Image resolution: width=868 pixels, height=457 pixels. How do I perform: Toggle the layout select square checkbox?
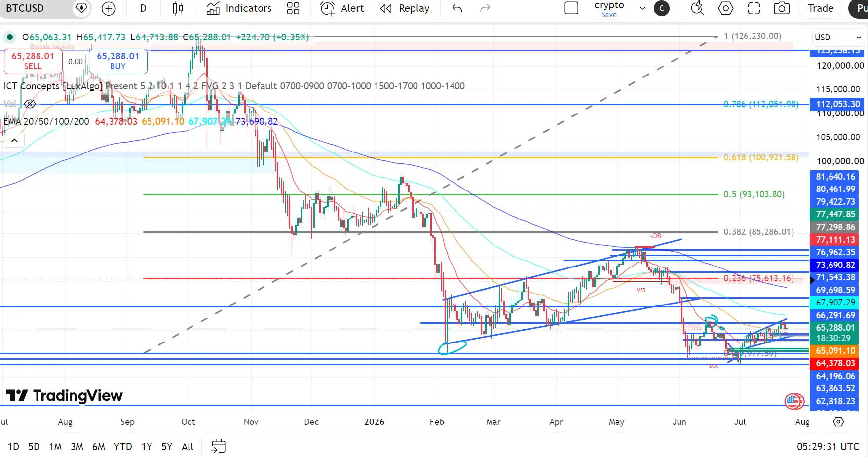coord(571,8)
